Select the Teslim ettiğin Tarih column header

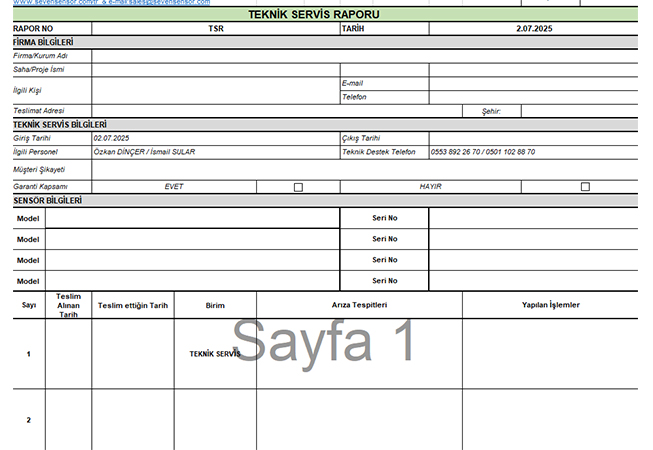pyautogui.click(x=133, y=305)
